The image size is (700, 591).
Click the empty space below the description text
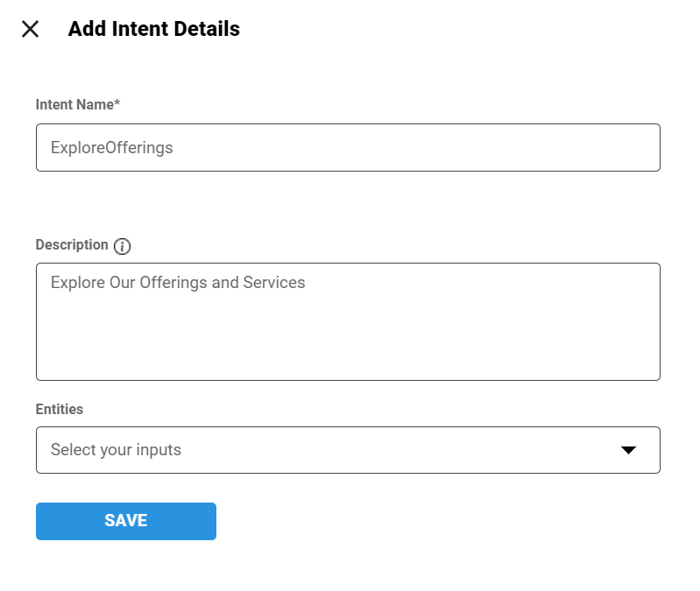tap(347, 341)
